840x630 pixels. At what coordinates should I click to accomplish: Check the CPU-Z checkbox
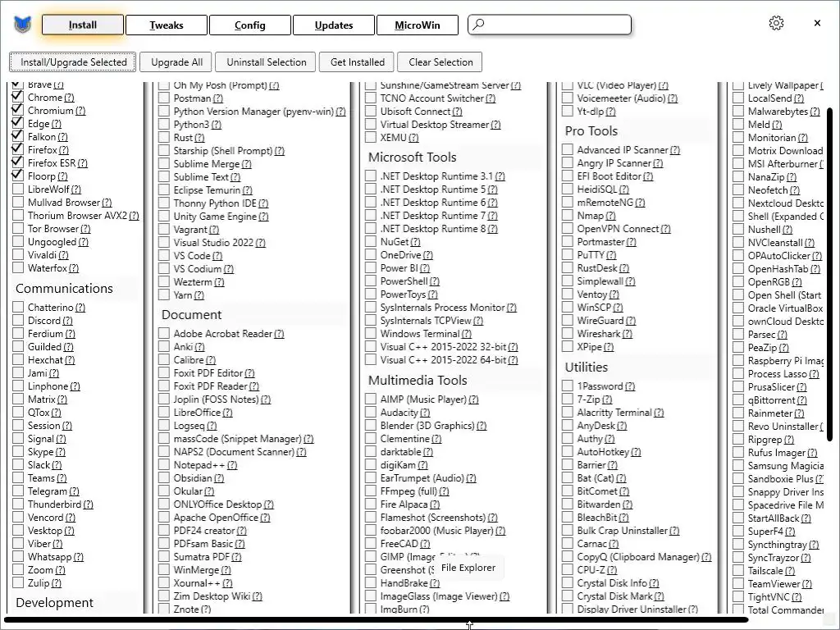[x=568, y=569]
